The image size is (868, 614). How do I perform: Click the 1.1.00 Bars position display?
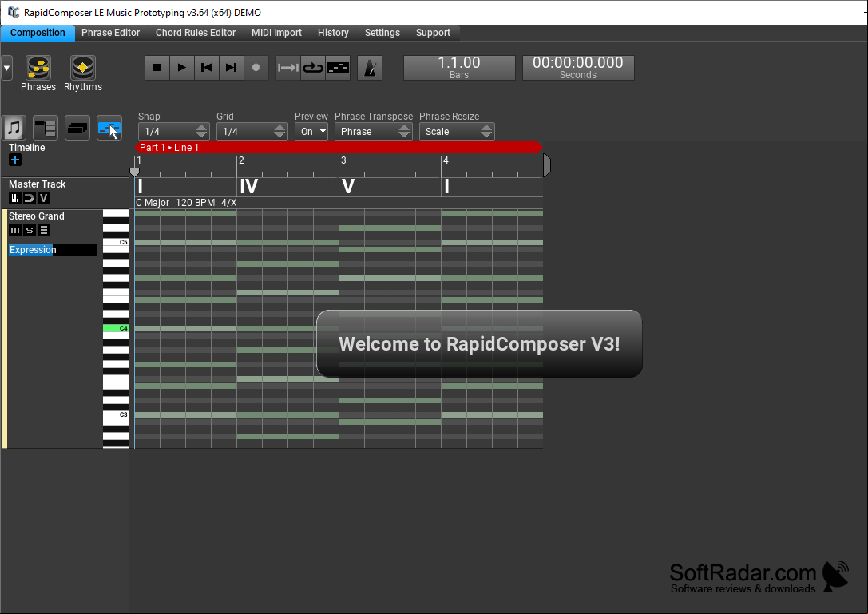click(459, 68)
